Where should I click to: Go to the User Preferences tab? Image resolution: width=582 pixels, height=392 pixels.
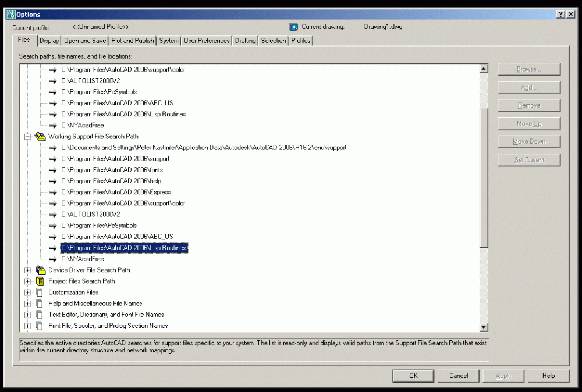click(207, 41)
